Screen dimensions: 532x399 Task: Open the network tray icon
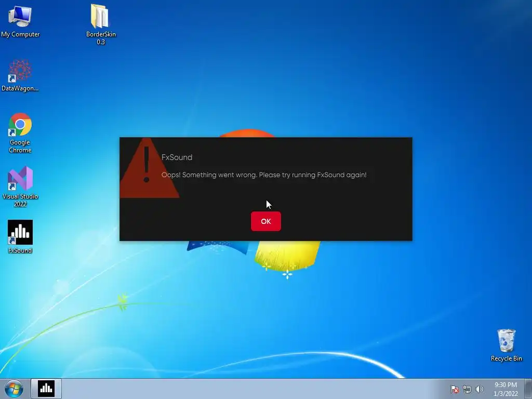click(x=467, y=389)
